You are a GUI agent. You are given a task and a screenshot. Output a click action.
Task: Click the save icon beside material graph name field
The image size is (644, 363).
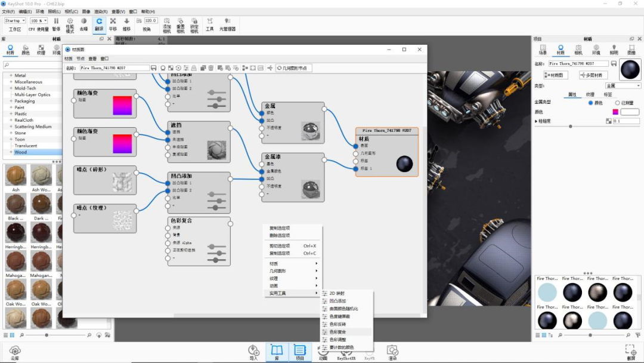(154, 68)
